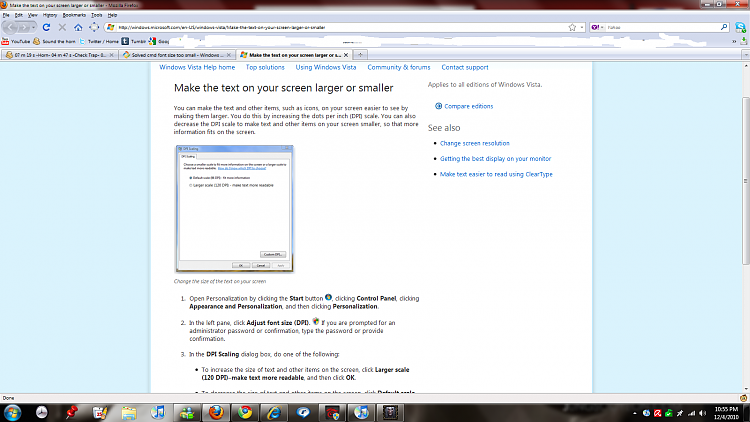The width and height of the screenshot is (750, 422).
Task: Open the list all tabs dropdown
Action: coord(746,55)
